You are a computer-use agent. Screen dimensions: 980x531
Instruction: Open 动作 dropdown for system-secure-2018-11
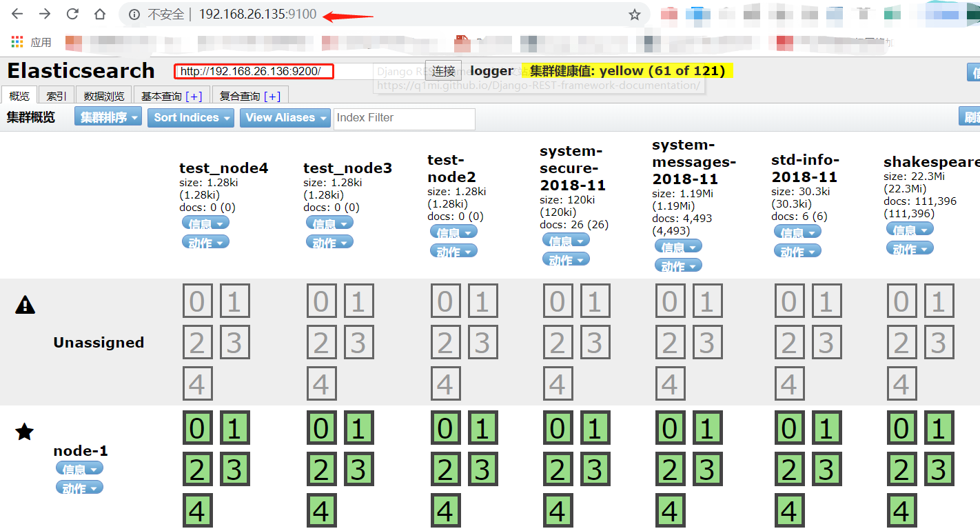coord(566,260)
